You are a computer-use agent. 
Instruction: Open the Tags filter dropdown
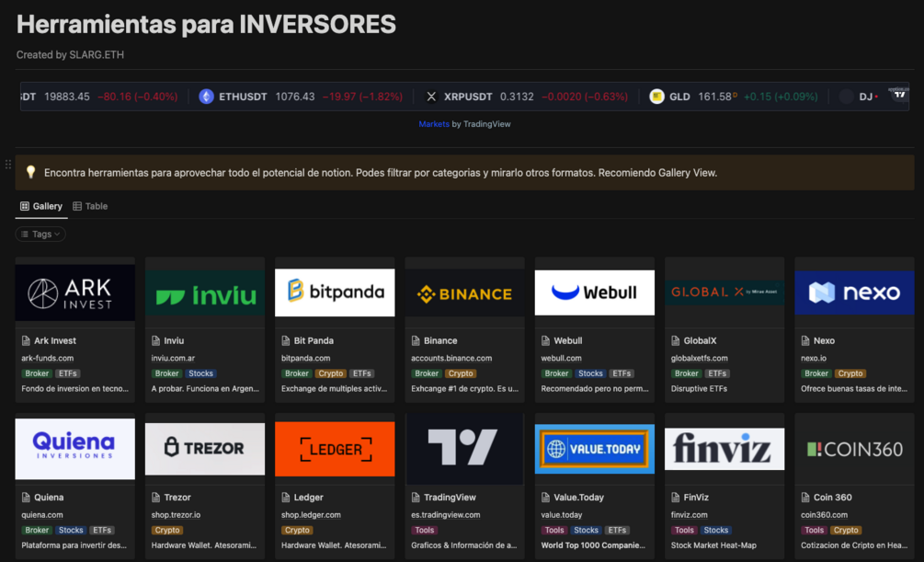40,235
